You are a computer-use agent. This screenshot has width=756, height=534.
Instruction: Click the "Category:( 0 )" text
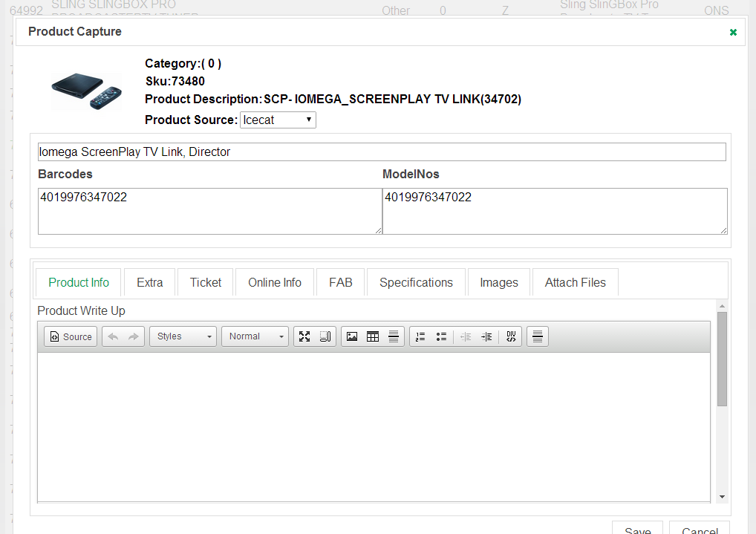183,64
